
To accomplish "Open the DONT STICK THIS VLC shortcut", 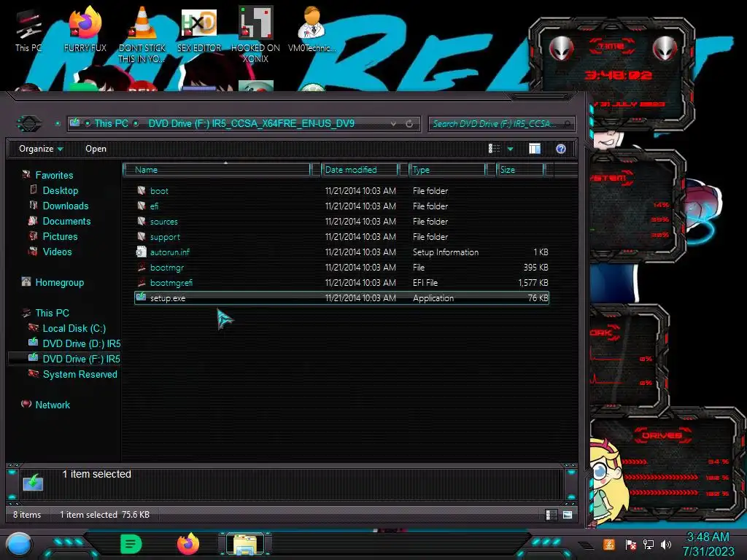I will [x=142, y=34].
